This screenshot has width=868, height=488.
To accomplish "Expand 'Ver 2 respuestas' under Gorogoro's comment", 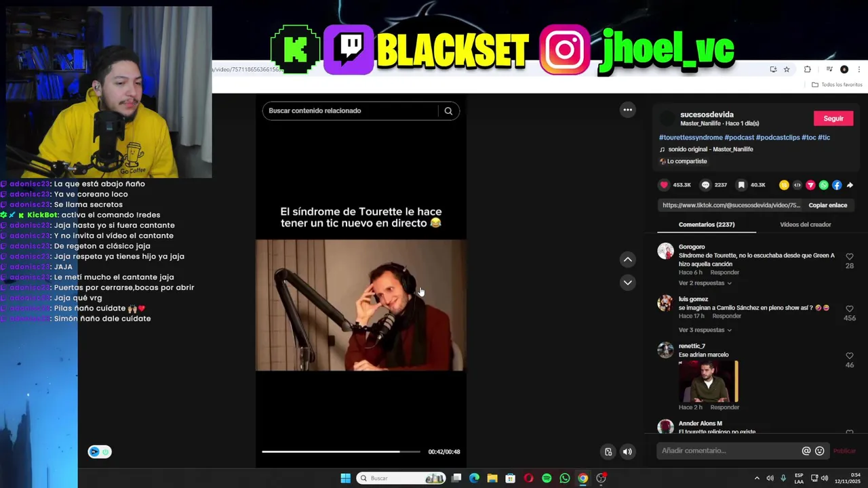I will 705,283.
